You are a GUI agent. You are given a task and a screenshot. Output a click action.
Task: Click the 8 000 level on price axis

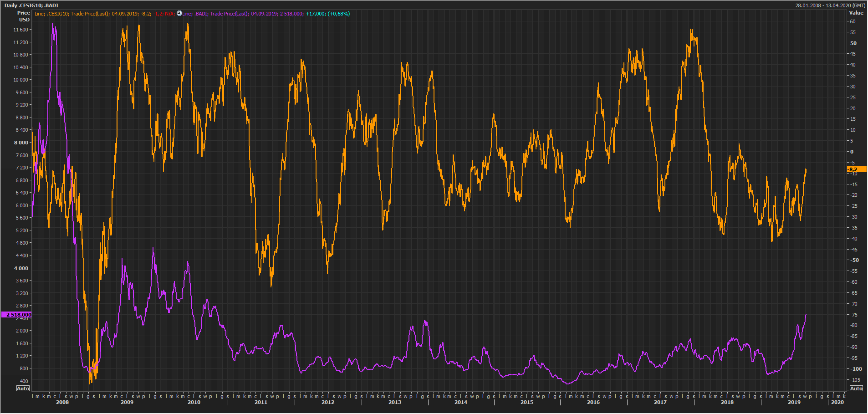point(21,143)
